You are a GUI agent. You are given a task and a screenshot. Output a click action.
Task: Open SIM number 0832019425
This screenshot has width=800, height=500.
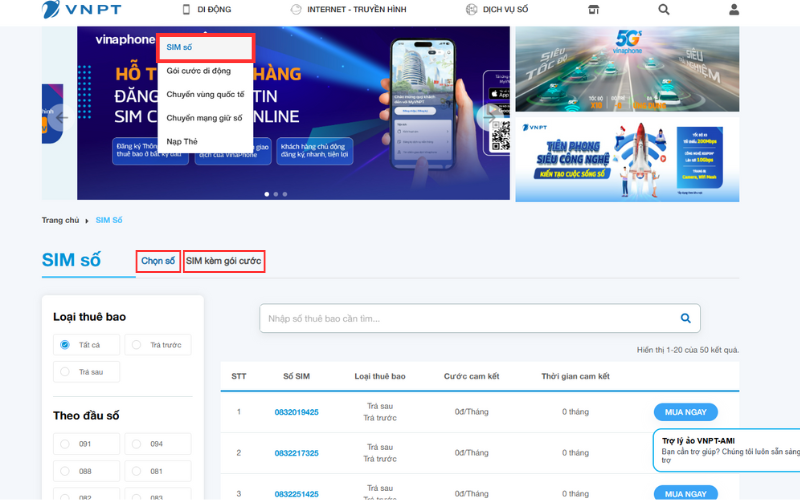click(x=296, y=412)
